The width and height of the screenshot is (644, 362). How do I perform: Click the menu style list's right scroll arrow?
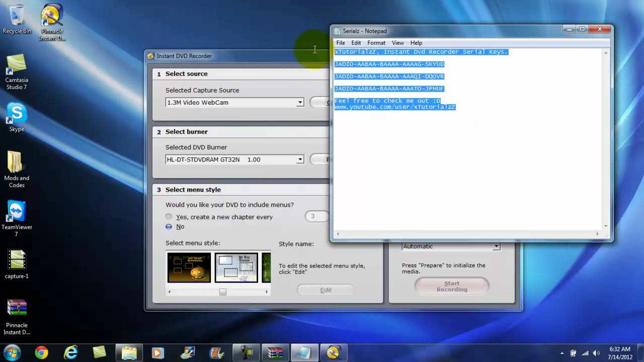click(x=267, y=292)
